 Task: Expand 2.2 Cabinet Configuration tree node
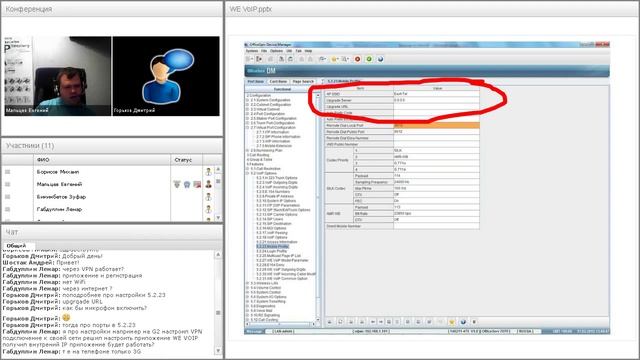click(248, 104)
